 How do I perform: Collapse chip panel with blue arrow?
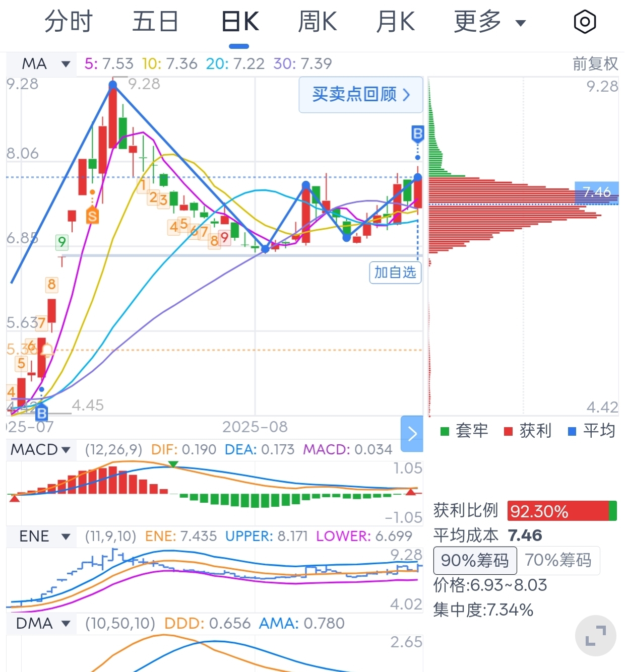tap(412, 434)
